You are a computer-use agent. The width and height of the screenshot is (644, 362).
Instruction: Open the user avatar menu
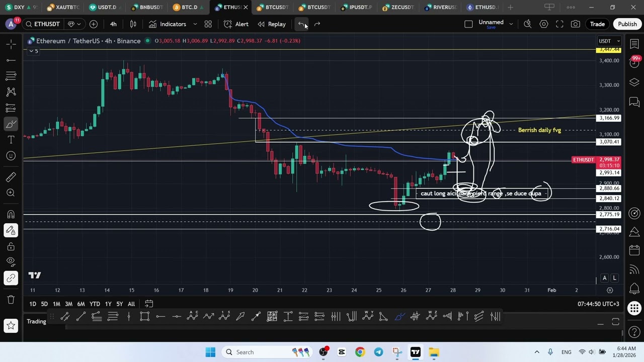(x=11, y=24)
